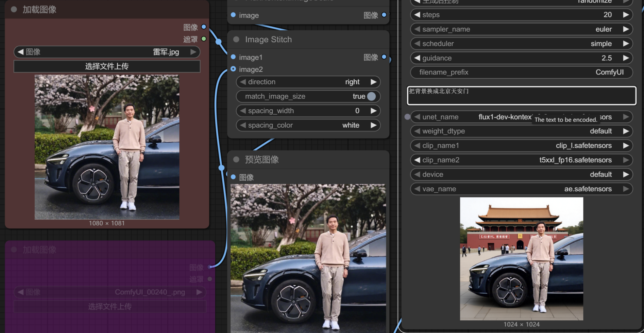
Task: Click 选择文件上传 in the muted purple node
Action: tap(110, 307)
